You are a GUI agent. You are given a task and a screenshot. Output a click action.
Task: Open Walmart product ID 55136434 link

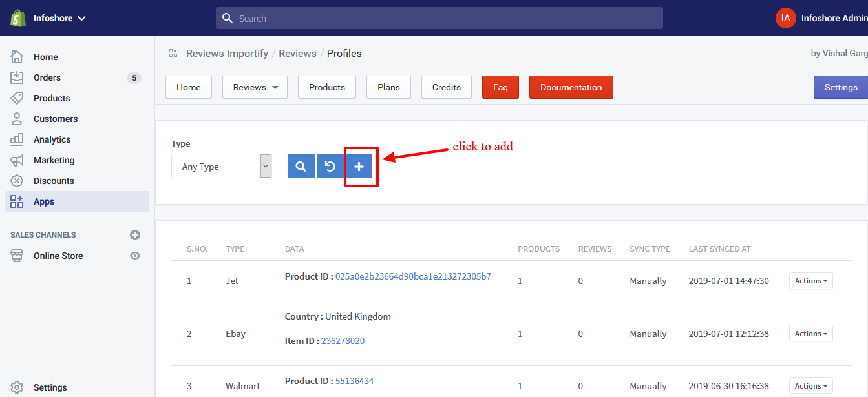pyautogui.click(x=354, y=381)
